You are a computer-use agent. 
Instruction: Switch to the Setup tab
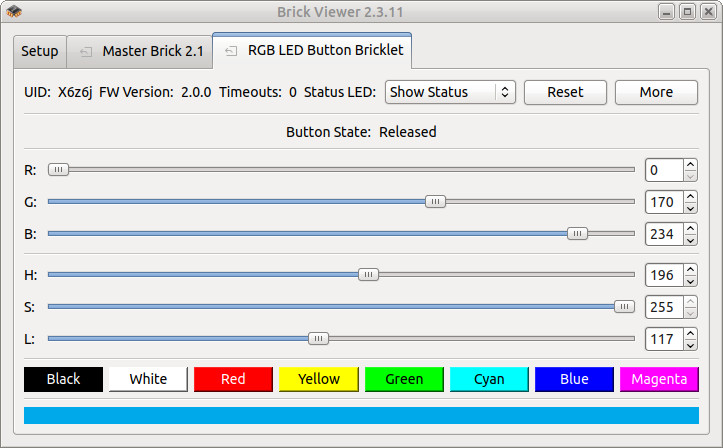point(40,51)
